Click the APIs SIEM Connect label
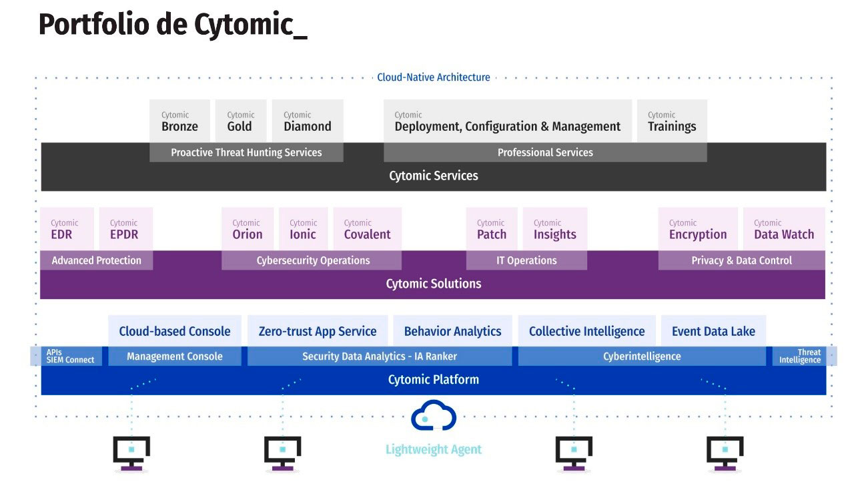 tap(70, 356)
